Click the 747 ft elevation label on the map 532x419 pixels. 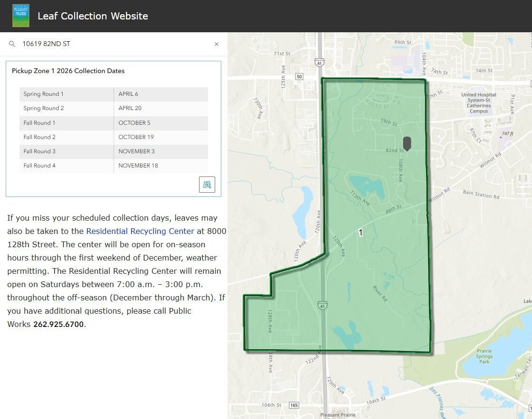(507, 134)
